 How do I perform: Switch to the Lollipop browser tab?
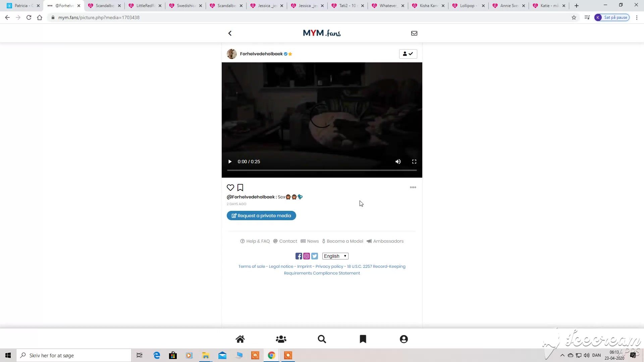pos(468,6)
